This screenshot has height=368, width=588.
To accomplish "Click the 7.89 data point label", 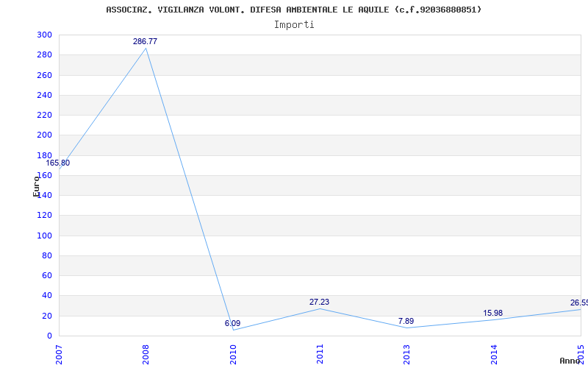I will 406,322.
